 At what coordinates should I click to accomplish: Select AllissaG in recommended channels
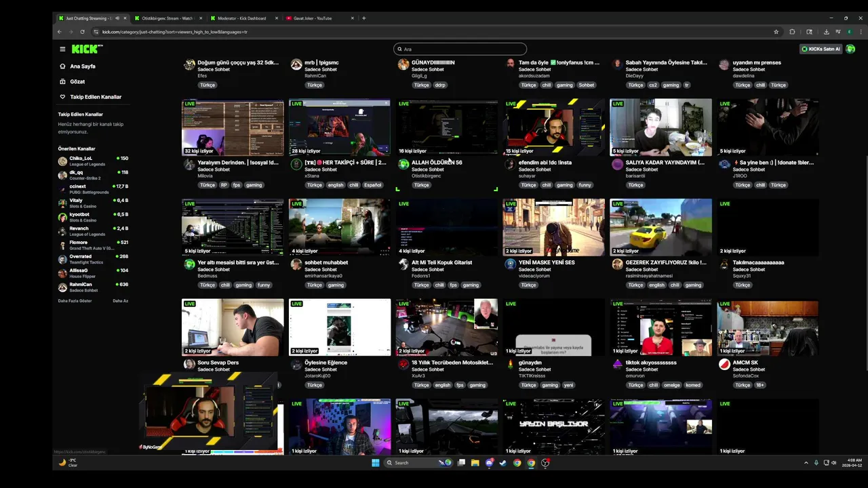point(93,273)
